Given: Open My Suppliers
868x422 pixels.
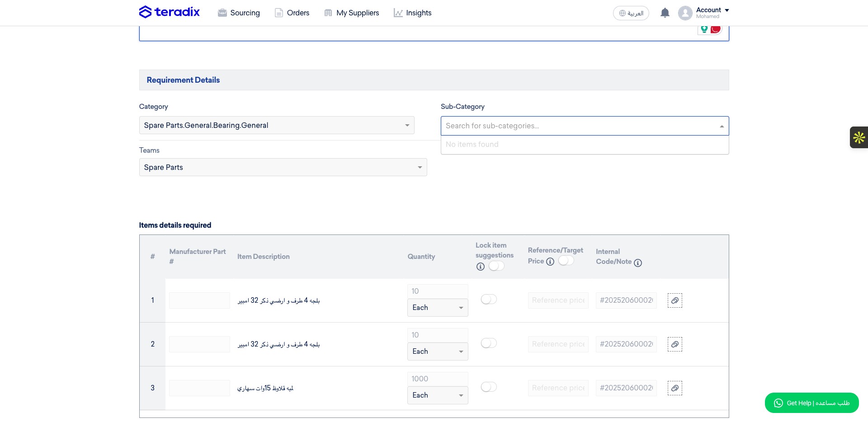Looking at the screenshot, I should [352, 13].
